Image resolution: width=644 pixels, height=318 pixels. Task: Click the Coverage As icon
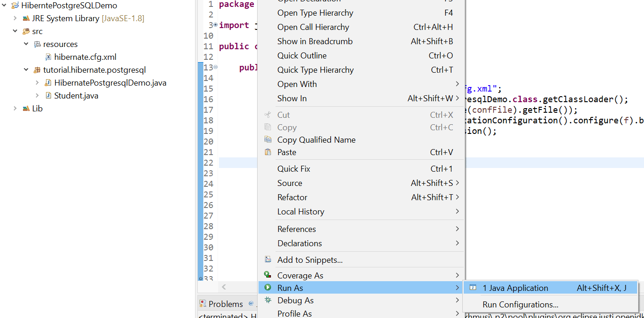[x=268, y=275]
